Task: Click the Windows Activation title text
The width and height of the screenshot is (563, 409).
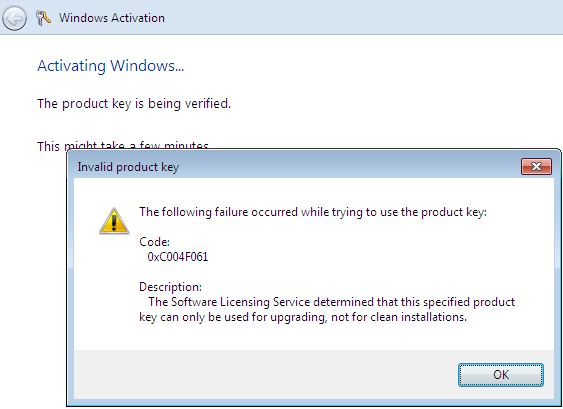Action: coord(112,18)
